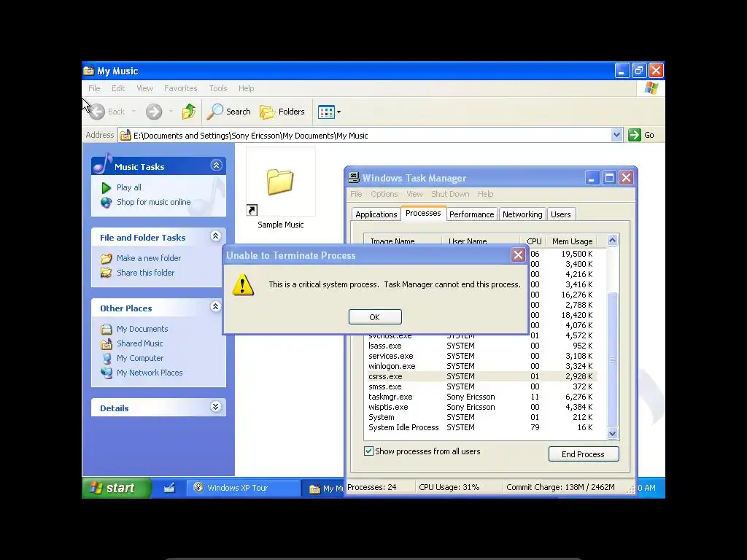Open the File menu in My Music
Screen dimensions: 747x560
tap(94, 88)
